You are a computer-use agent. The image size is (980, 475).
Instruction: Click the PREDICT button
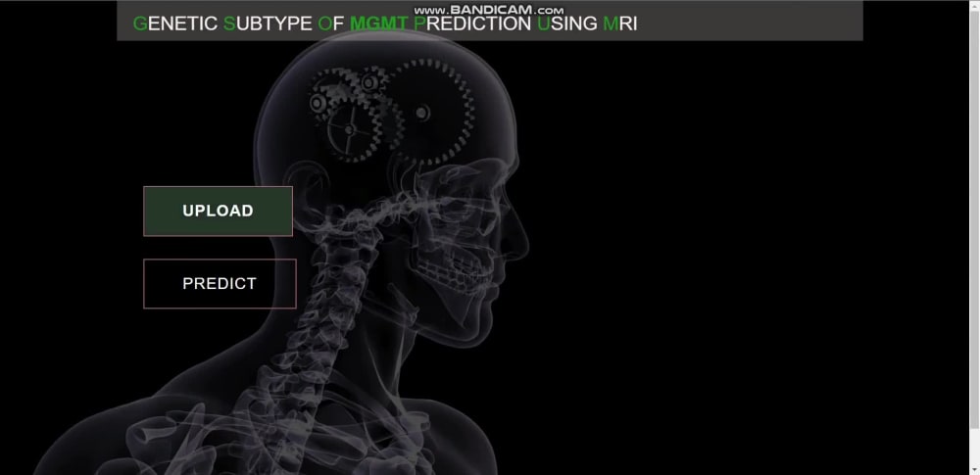click(x=220, y=284)
